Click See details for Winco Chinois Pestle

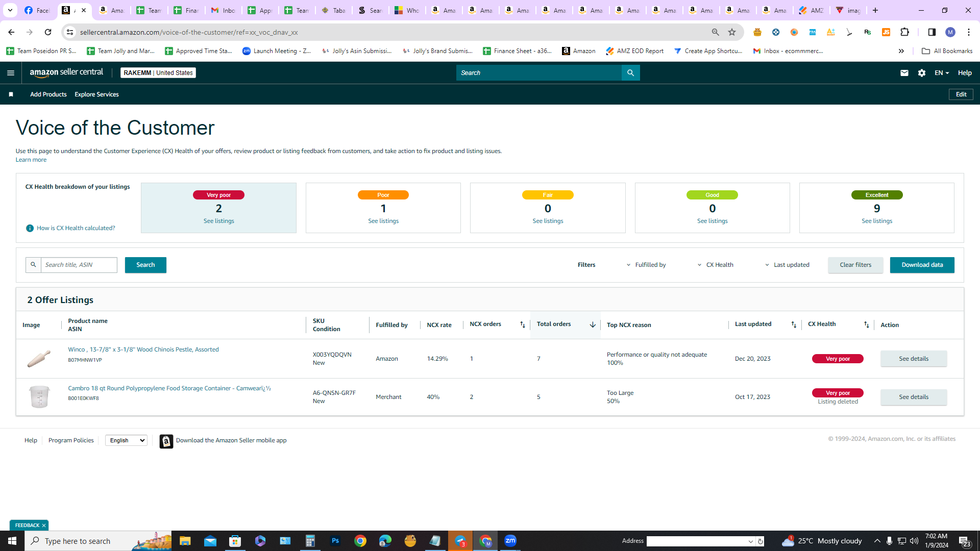click(x=913, y=359)
